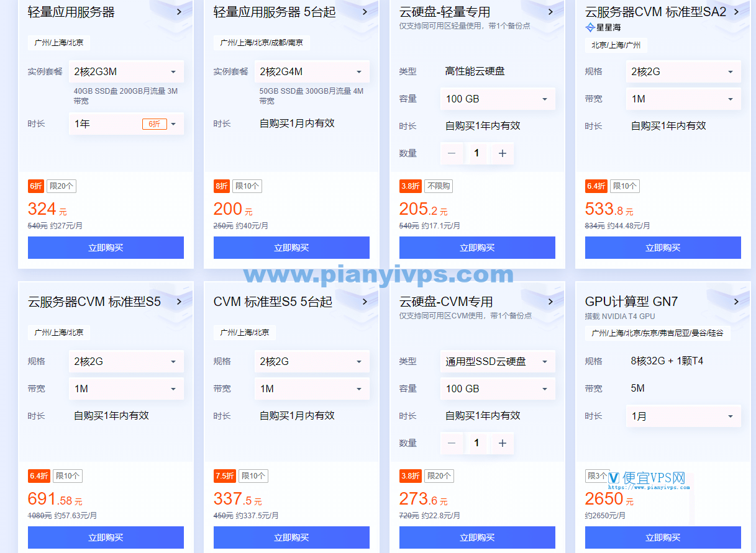Open 轻量应用服务器 title link
Image resolution: width=756 pixels, height=553 pixels.
(x=71, y=12)
